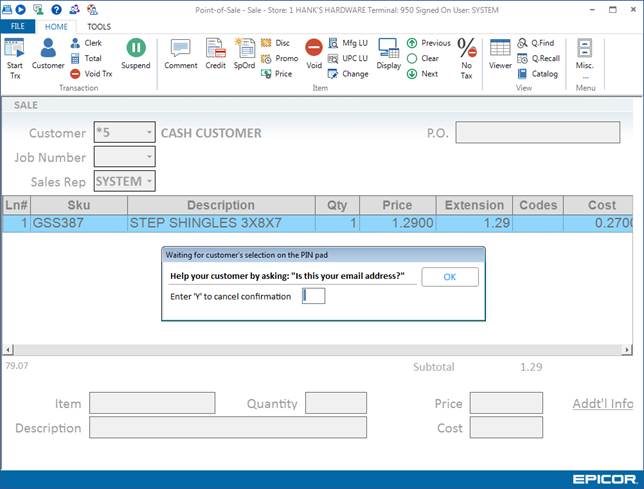Click the Start Trx ribbon icon

[x=14, y=55]
